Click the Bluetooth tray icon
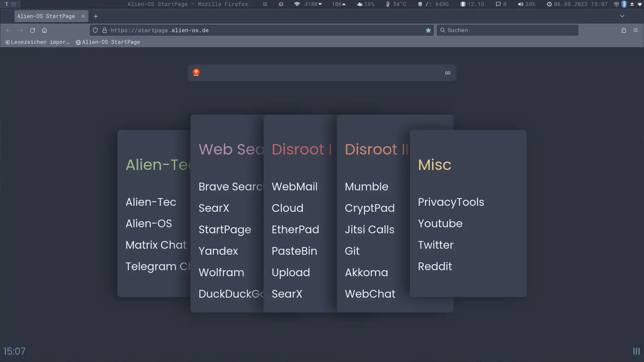Screen dimensions: 644x362 click(x=624, y=4)
